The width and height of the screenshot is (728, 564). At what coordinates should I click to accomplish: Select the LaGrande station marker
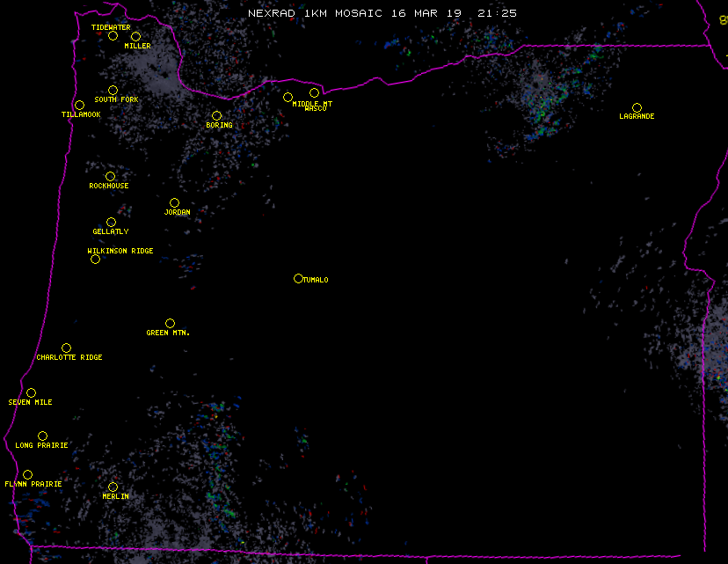click(637, 107)
